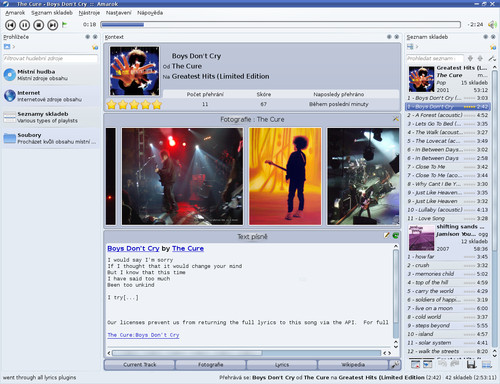This screenshot has height=384, width=500.
Task: Open the Nástroje menu
Action: 89,13
